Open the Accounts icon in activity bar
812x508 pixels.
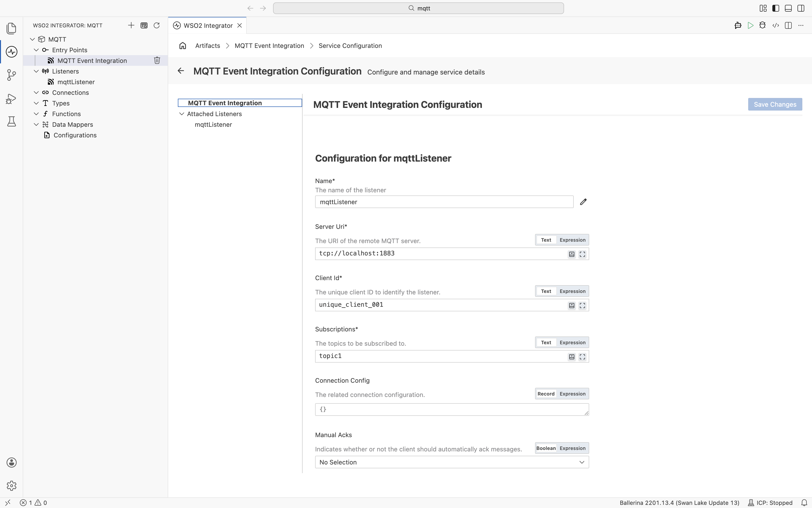pos(11,462)
